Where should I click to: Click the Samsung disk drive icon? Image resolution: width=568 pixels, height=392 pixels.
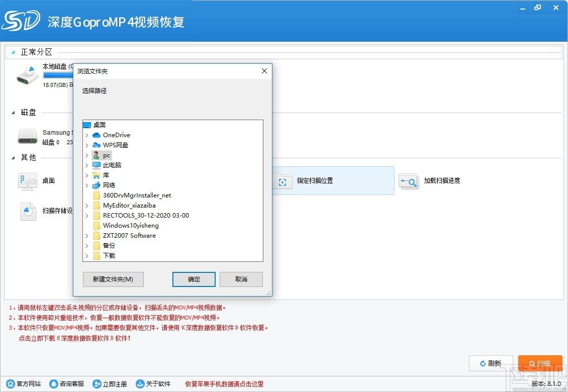[x=28, y=137]
